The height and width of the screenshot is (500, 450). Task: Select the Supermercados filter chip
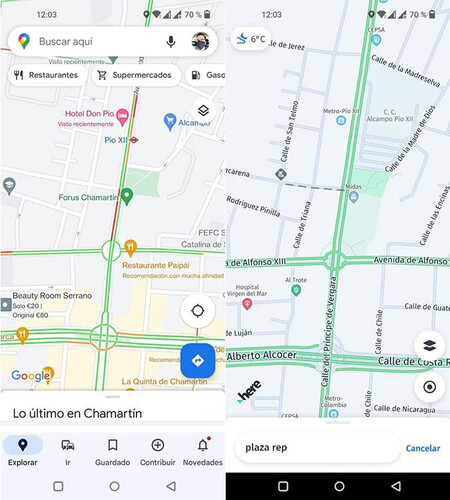(x=136, y=75)
